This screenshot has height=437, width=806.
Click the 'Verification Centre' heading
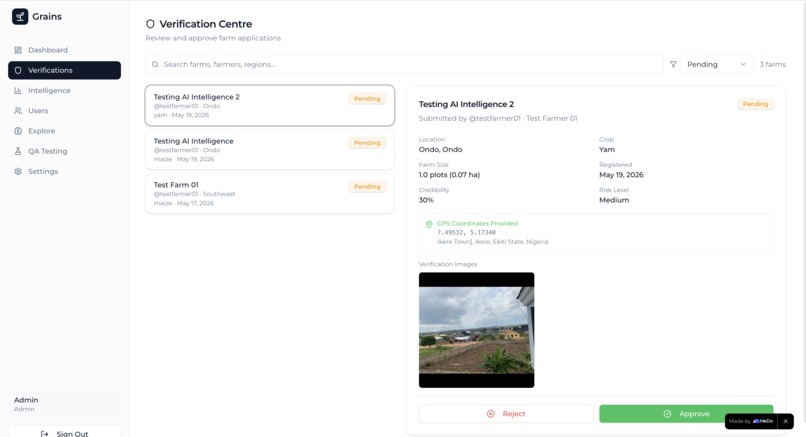coord(206,24)
